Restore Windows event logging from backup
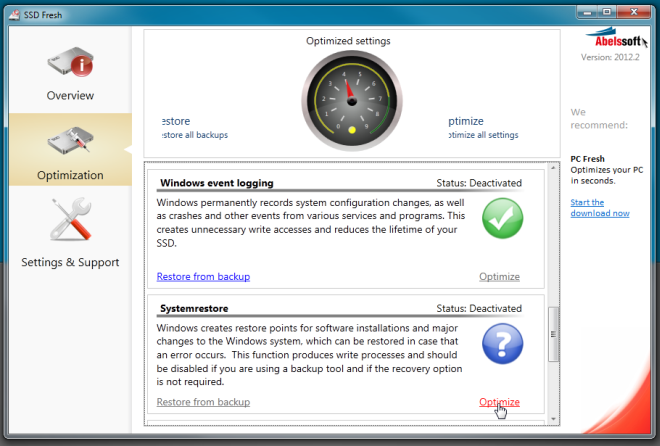 point(203,276)
